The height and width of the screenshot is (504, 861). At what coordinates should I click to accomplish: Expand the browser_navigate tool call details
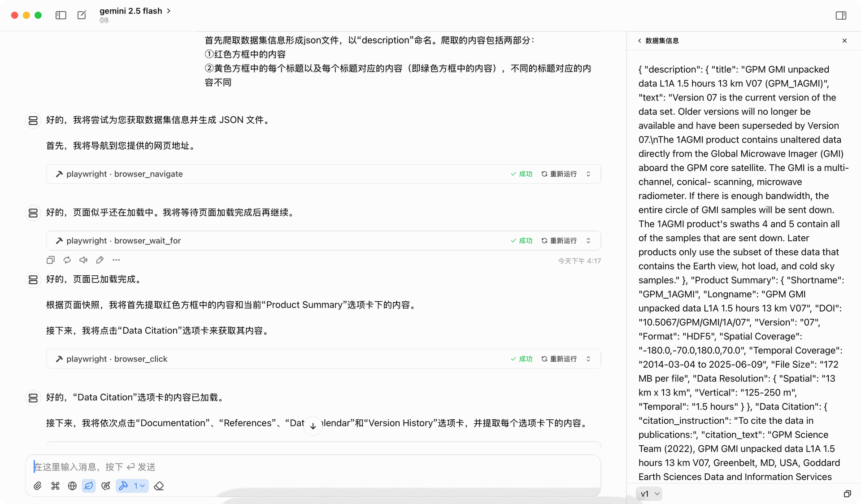coord(588,174)
